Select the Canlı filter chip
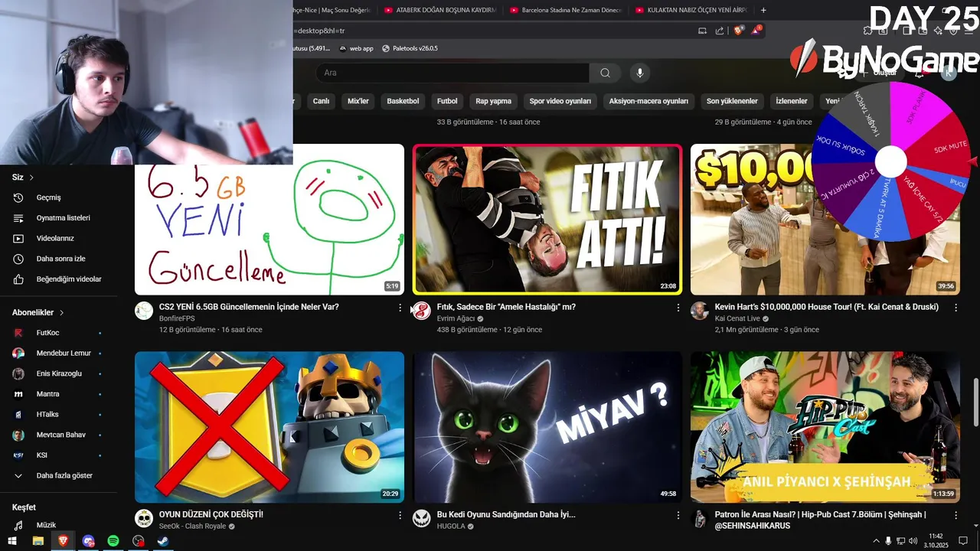The image size is (980, 551). [321, 101]
